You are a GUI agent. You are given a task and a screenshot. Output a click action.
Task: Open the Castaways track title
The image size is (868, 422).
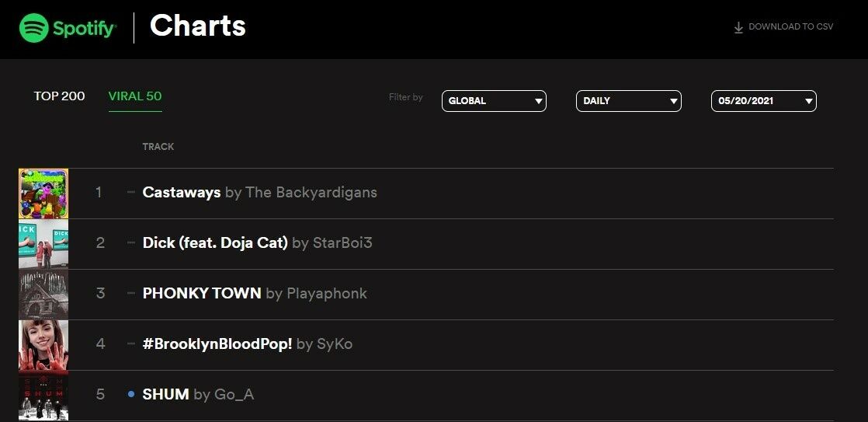click(182, 193)
